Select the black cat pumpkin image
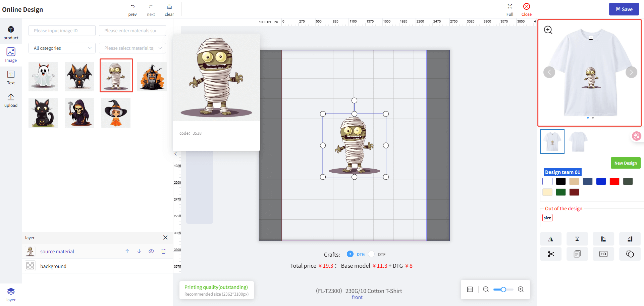The image size is (644, 306). pos(43,113)
